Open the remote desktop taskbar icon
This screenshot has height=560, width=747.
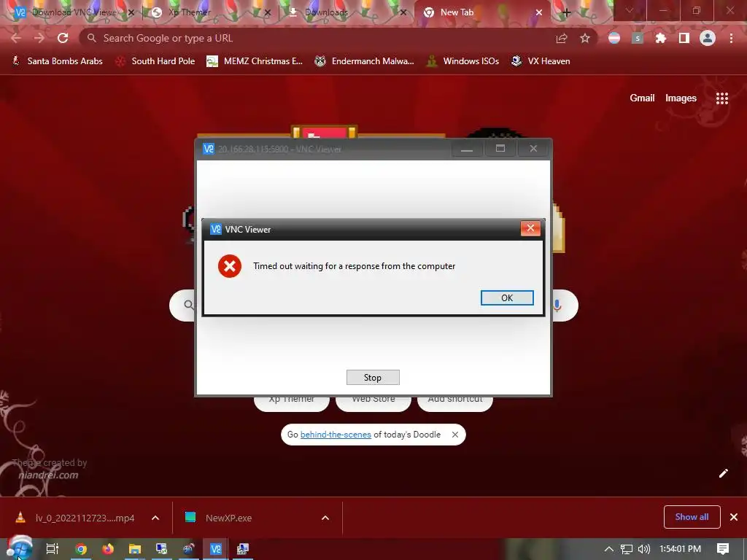point(161,548)
